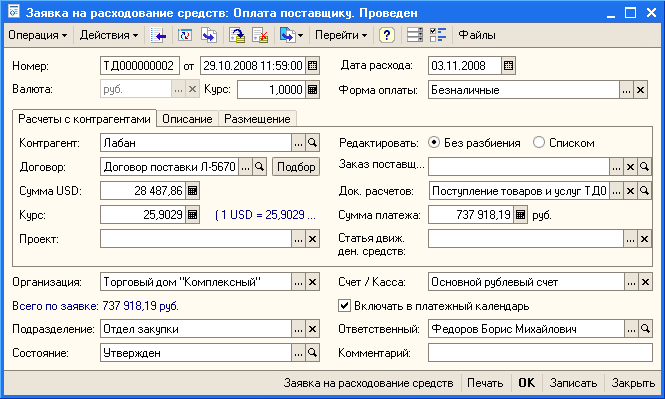Click the copy document icon in toolbar

tap(209, 35)
